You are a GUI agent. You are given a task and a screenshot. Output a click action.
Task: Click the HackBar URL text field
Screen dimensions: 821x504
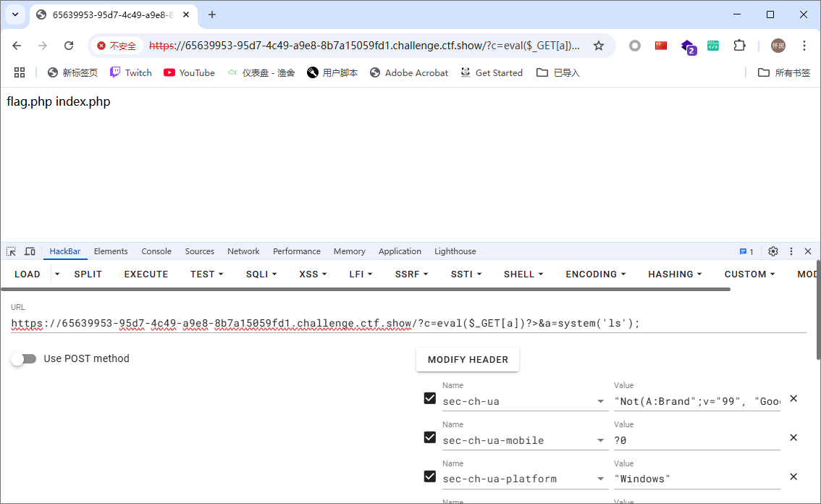408,323
